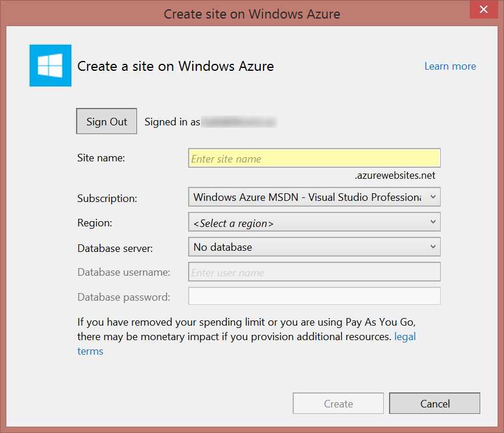
Task: Click the Windows Azure logo icon
Action: [50, 66]
